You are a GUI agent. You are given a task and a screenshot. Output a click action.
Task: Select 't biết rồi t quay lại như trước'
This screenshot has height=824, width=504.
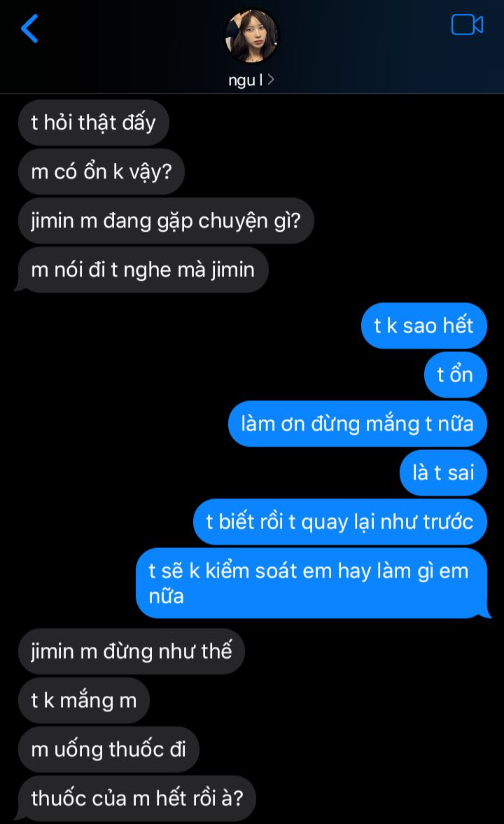point(340,522)
